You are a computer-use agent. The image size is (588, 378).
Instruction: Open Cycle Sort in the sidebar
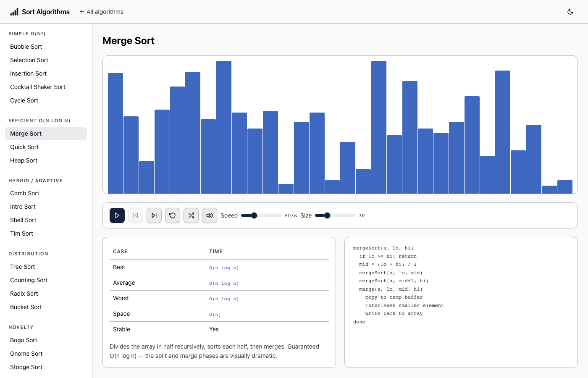pyautogui.click(x=46, y=100)
